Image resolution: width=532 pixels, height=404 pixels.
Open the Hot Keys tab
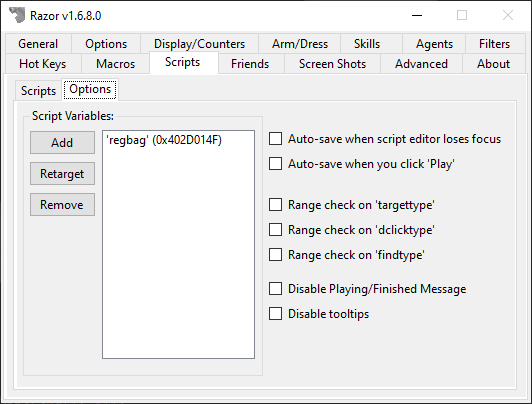43,64
